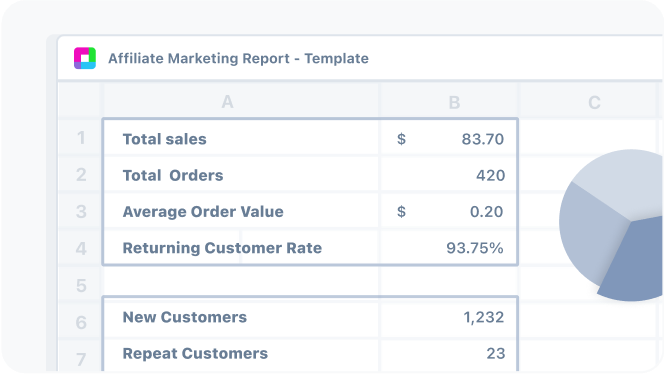Select row 6 header
This screenshot has height=374, width=664.
(80, 322)
